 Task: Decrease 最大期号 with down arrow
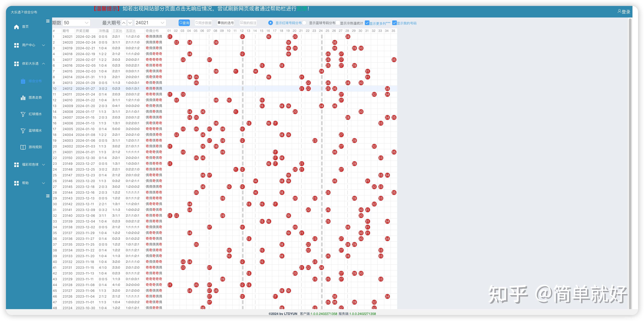click(x=130, y=23)
